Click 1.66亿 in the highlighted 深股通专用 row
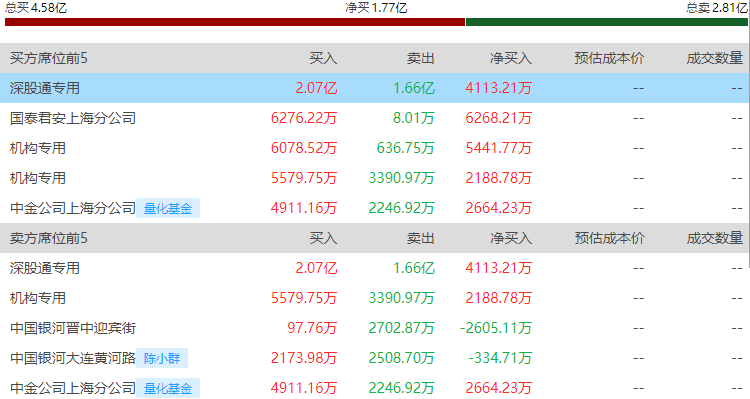 [x=414, y=88]
